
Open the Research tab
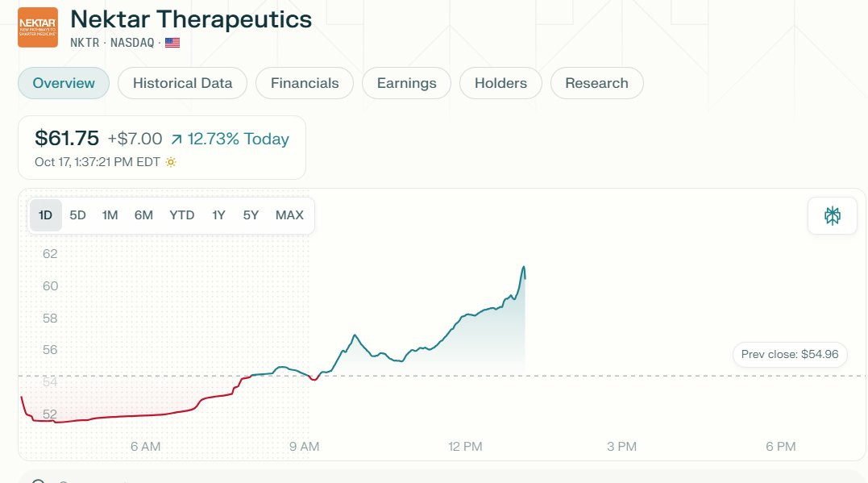(x=596, y=83)
